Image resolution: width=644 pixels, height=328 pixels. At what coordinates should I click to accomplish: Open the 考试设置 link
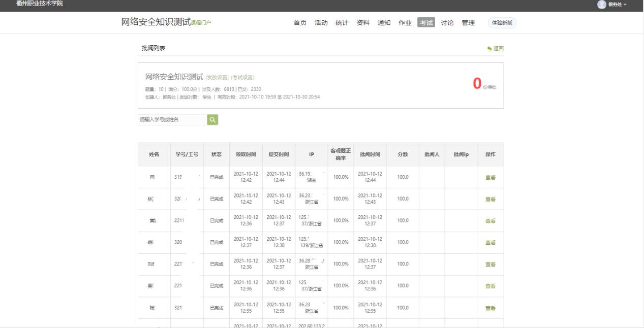242,78
